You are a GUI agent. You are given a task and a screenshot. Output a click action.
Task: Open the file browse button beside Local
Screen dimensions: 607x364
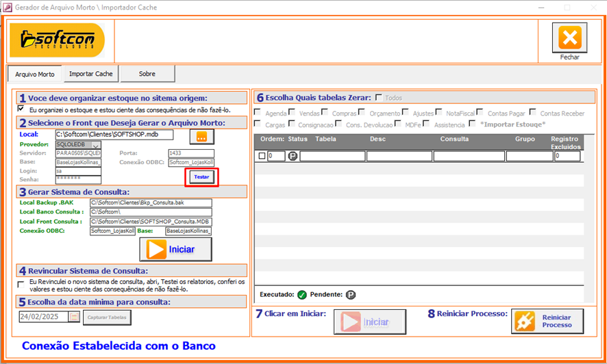(x=201, y=136)
